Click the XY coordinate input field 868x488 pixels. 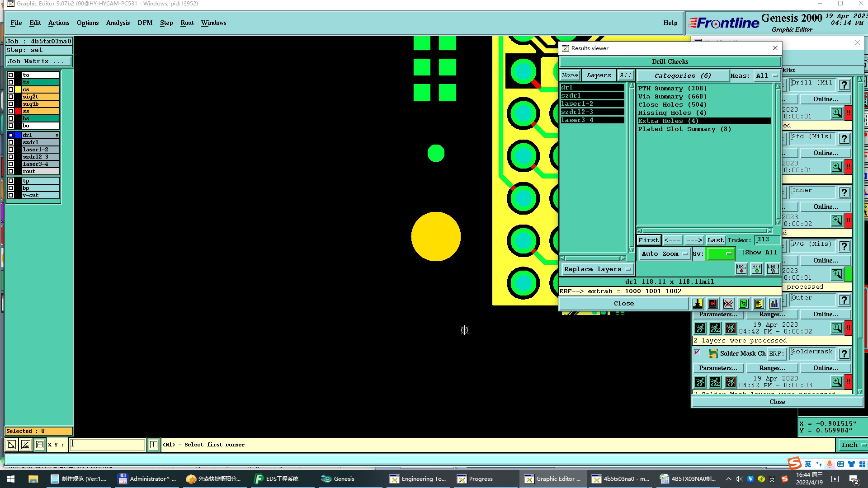coord(107,445)
